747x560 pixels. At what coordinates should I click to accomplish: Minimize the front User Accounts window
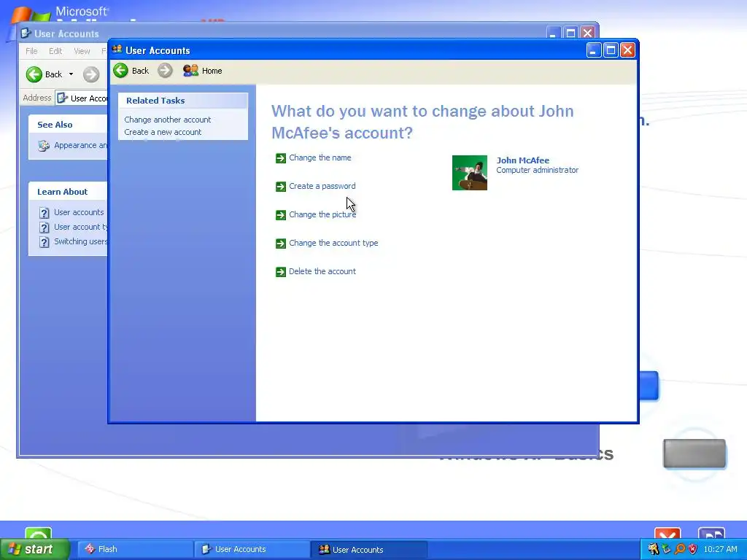click(594, 50)
